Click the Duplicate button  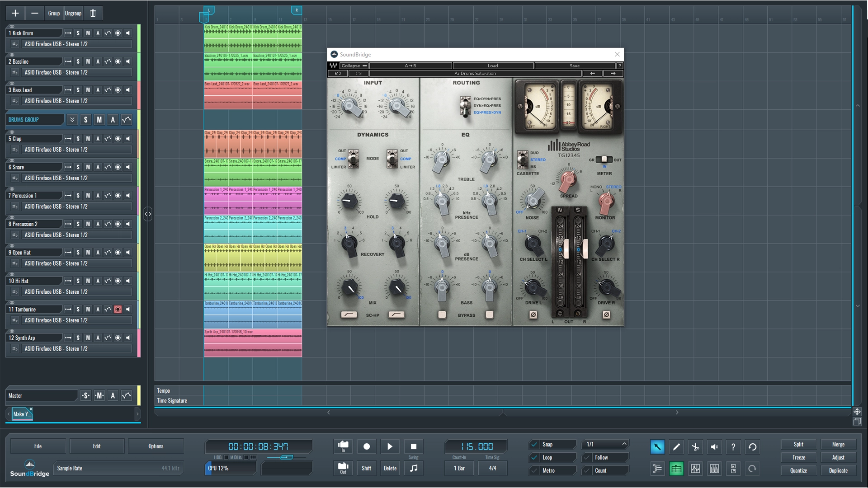(838, 471)
